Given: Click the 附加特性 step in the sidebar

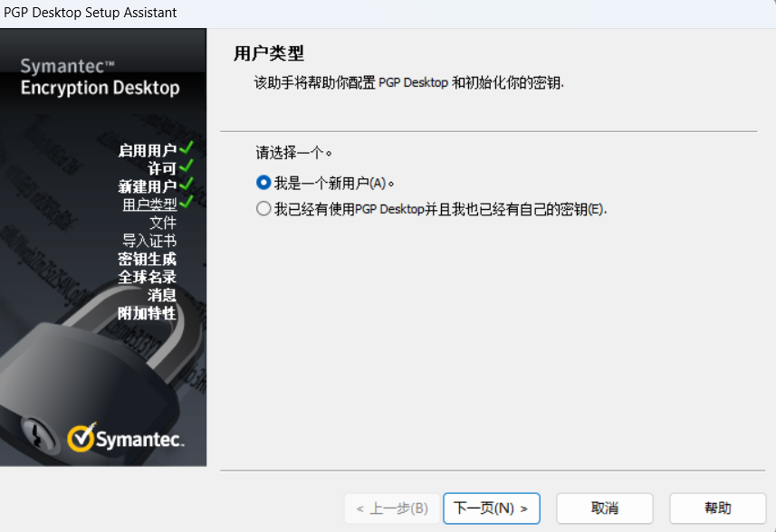Looking at the screenshot, I should click(x=147, y=313).
